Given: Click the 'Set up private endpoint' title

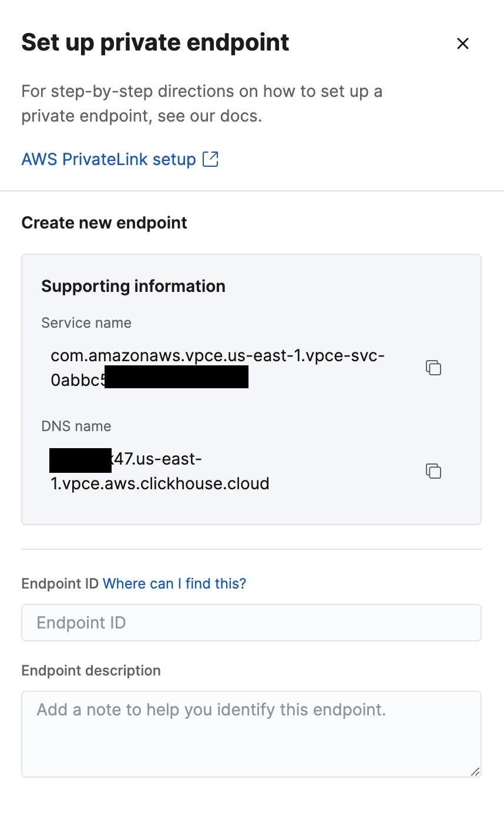Looking at the screenshot, I should 156,42.
